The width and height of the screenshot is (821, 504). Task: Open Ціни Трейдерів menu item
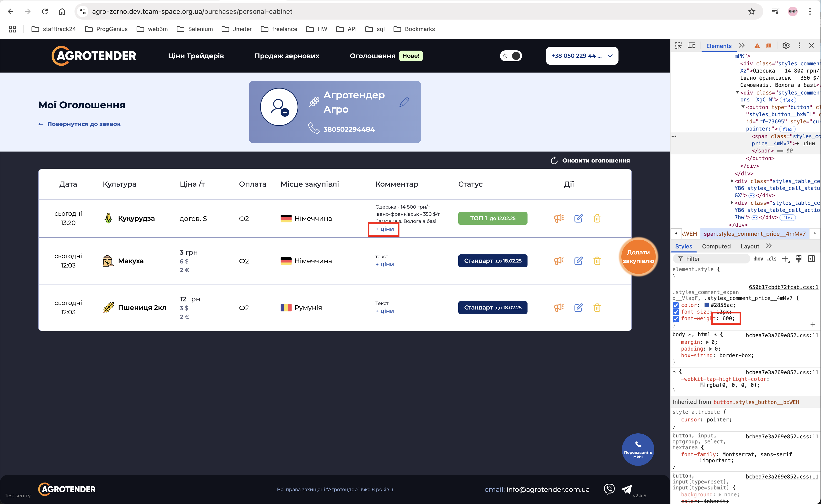click(196, 56)
